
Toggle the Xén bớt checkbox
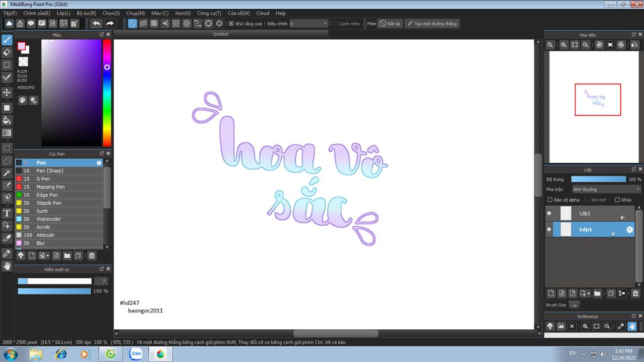click(587, 200)
